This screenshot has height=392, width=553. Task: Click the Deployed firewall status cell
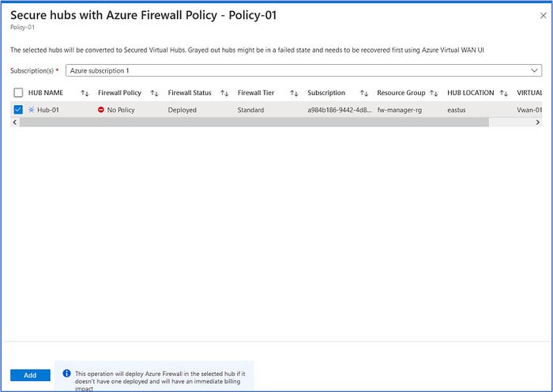point(182,110)
